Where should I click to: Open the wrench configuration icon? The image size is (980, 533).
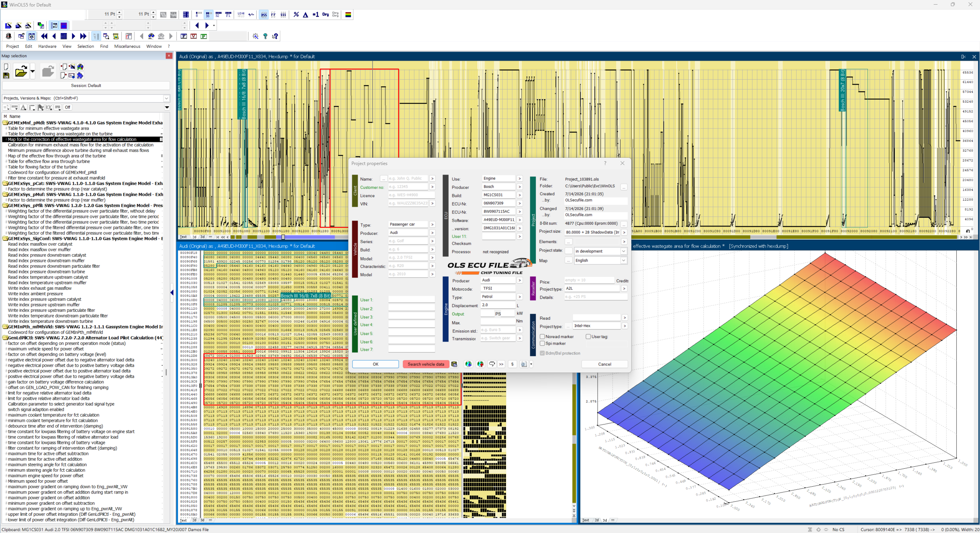[x=255, y=36]
